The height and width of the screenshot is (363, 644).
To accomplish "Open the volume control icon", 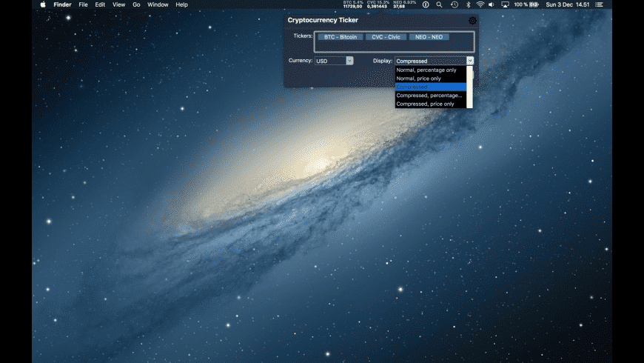I will tap(492, 4).
